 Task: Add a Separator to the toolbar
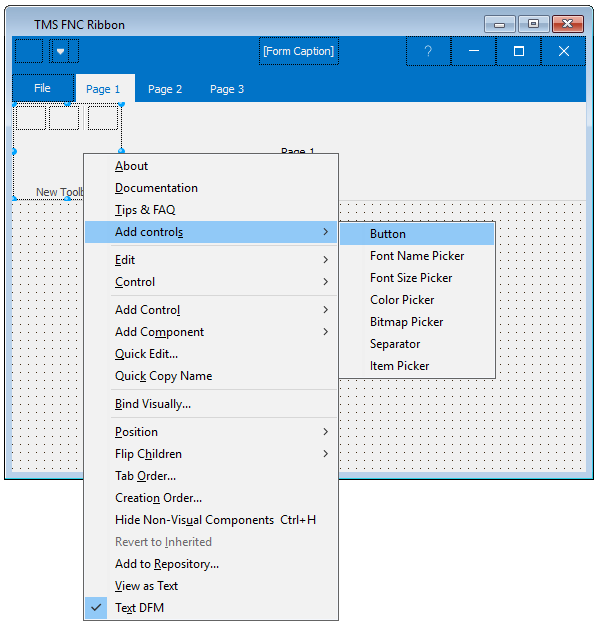[417, 344]
